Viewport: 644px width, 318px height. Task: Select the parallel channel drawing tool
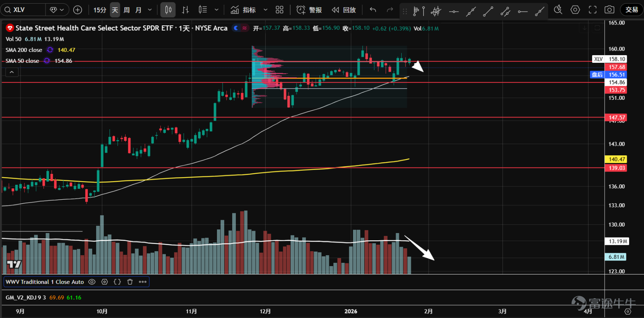pyautogui.click(x=505, y=11)
